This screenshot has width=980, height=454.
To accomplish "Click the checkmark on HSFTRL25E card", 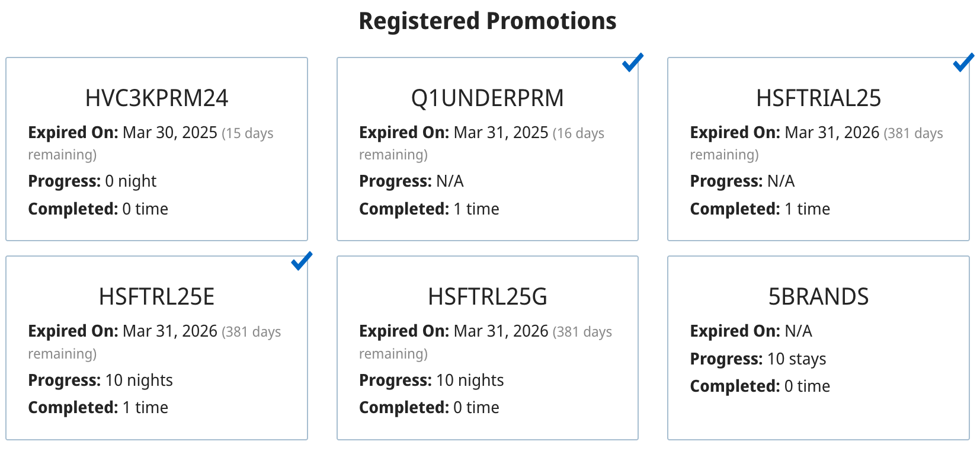I will click(x=302, y=261).
